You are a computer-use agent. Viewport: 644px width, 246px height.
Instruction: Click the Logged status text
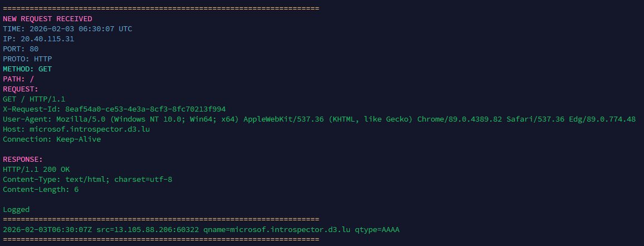16,209
